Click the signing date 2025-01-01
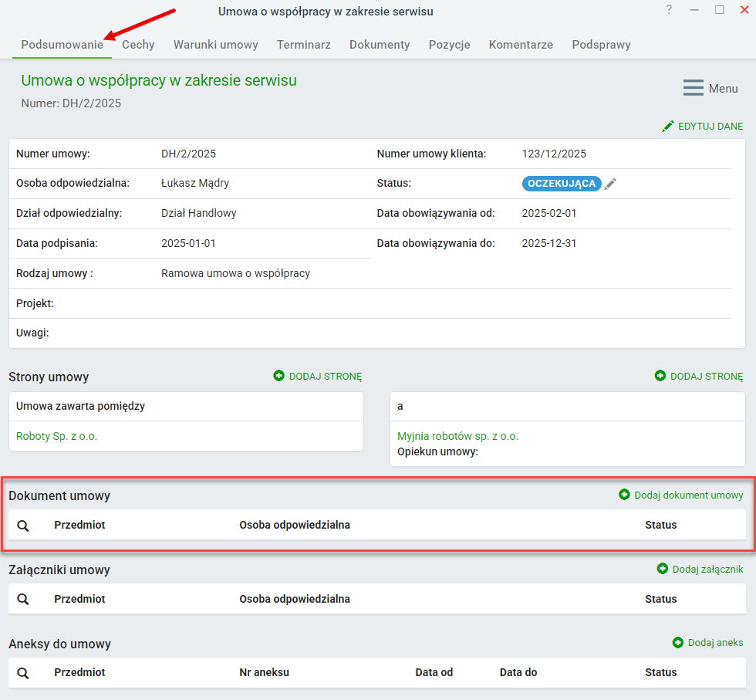 [188, 243]
